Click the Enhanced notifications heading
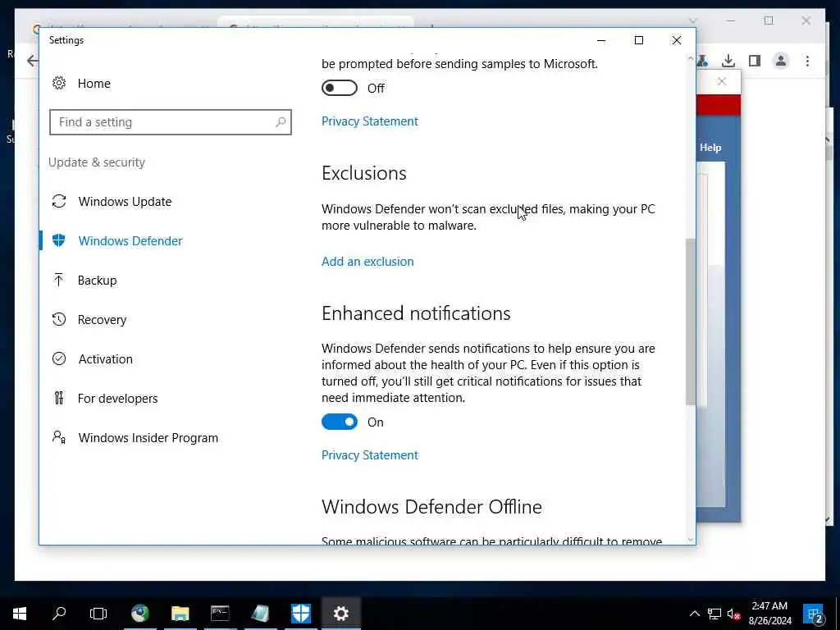Image resolution: width=840 pixels, height=630 pixels. (416, 313)
